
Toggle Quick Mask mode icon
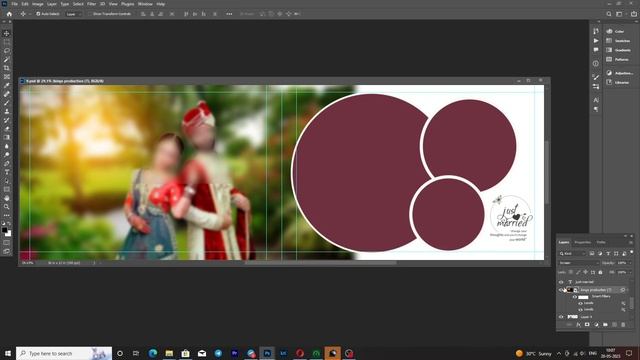(7, 243)
